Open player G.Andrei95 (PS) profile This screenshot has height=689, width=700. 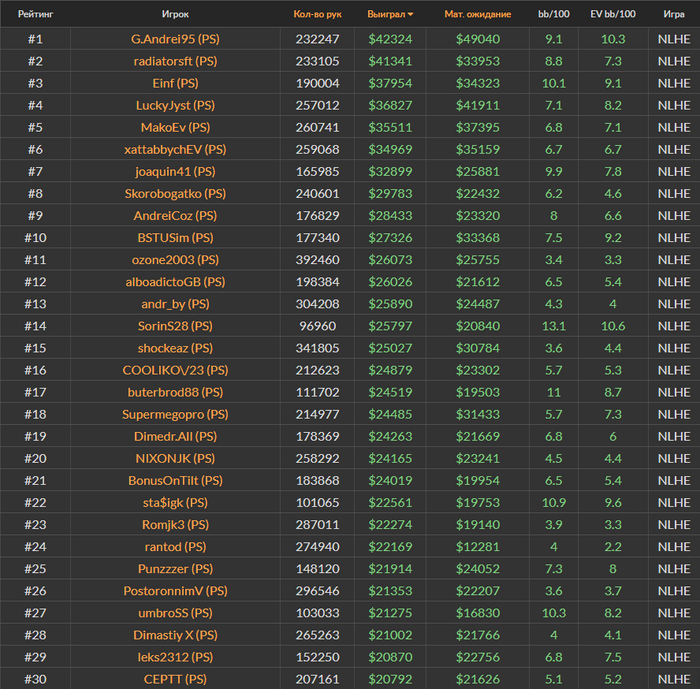pyautogui.click(x=175, y=39)
